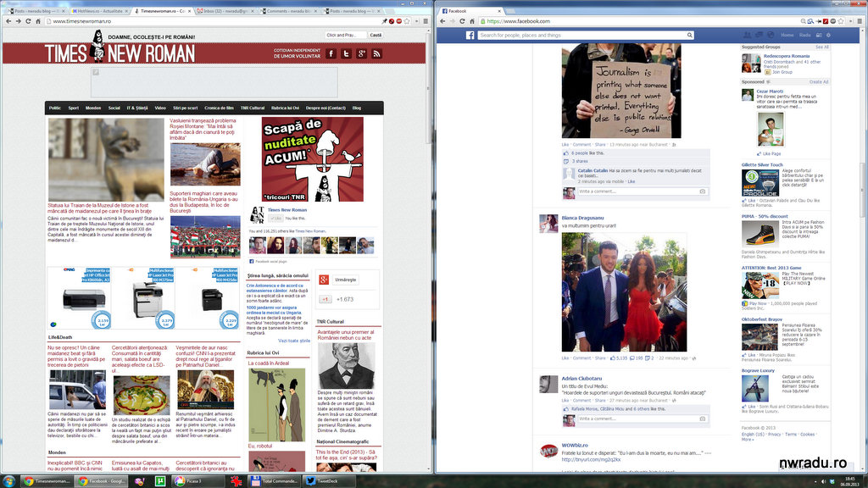This screenshot has height=488, width=868.
Task: Open Times New Roman's RSS feed icon
Action: pos(377,53)
